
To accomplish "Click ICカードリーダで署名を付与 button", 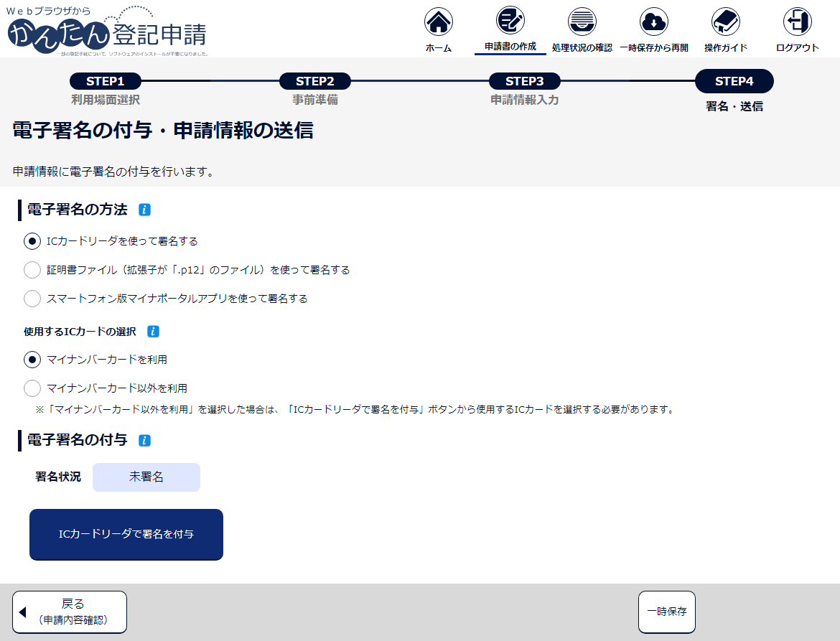I will point(126,535).
